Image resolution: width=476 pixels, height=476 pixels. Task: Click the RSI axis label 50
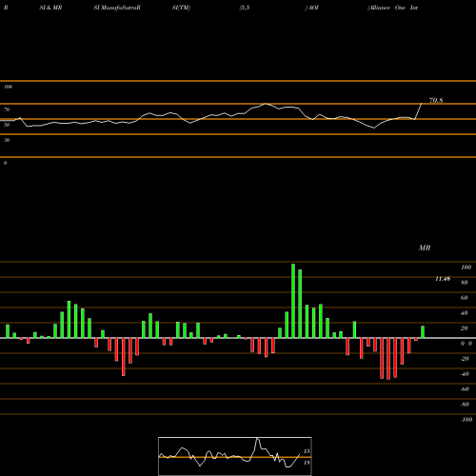7,125
